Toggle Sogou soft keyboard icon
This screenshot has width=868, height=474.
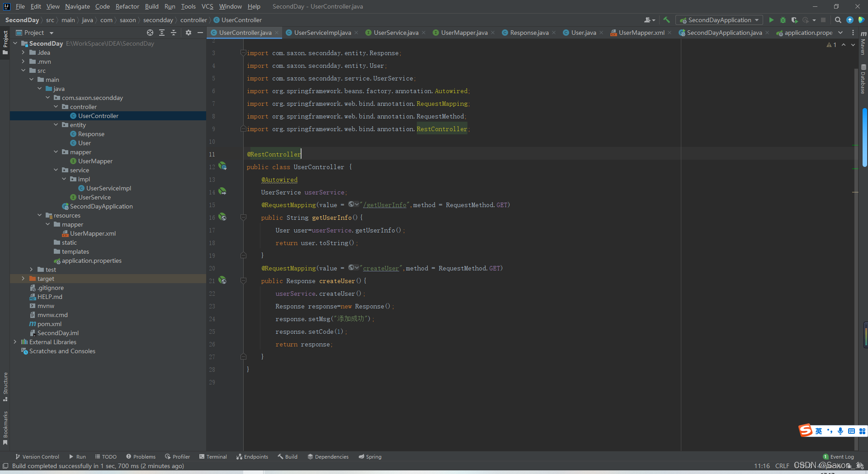pos(851,431)
